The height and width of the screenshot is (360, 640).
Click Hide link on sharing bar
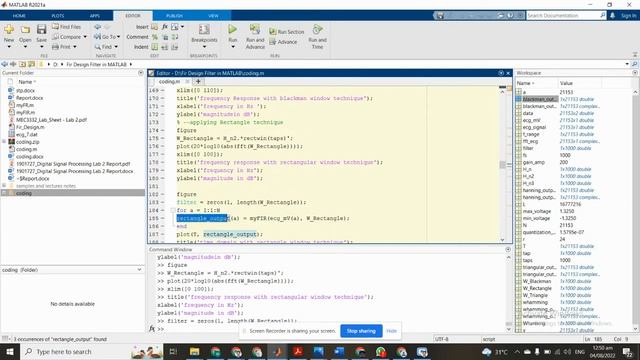coord(391,331)
